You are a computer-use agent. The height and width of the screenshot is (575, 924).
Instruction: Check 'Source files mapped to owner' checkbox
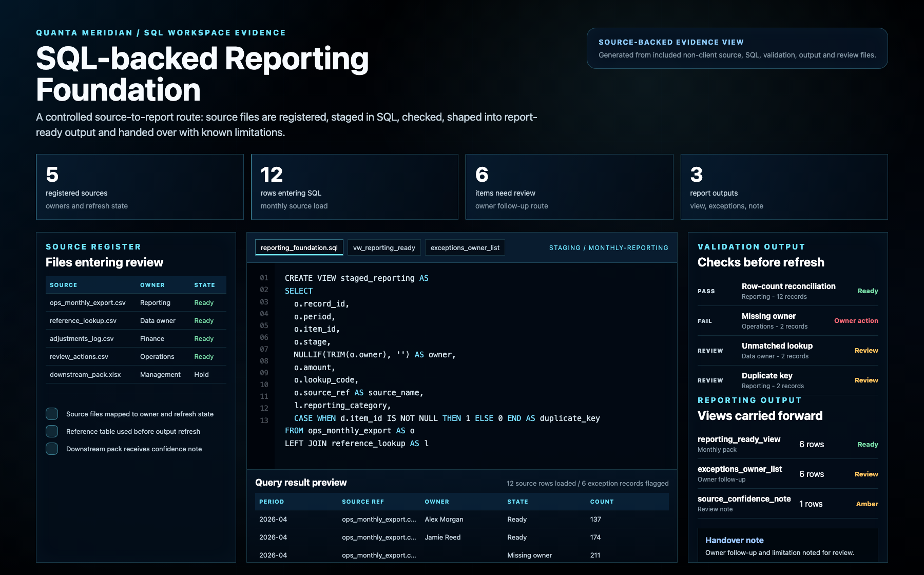52,414
